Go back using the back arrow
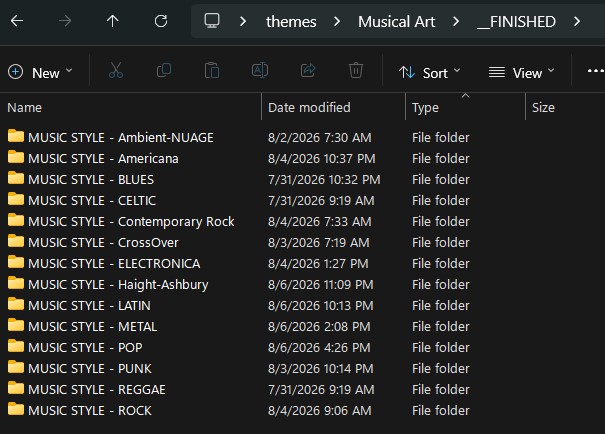Viewport: 605px width, 434px height. 17,21
